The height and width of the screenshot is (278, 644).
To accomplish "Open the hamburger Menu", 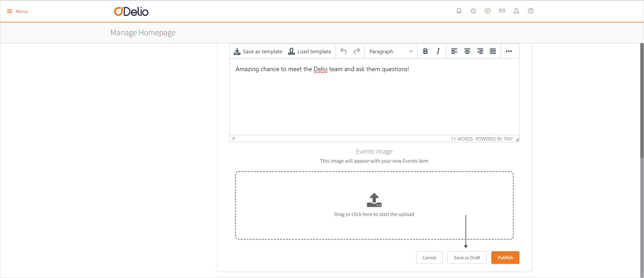I will pyautogui.click(x=17, y=11).
